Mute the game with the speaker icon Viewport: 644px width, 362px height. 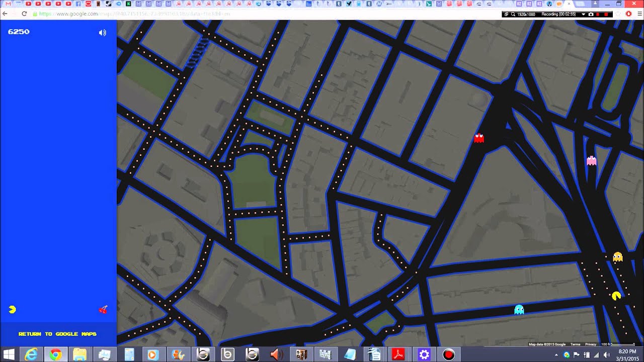[x=102, y=33]
